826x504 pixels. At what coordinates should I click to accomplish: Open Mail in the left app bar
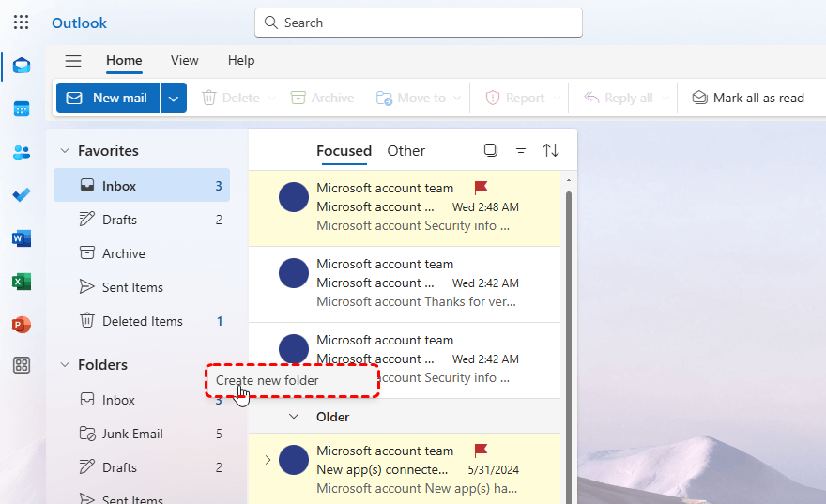22,66
